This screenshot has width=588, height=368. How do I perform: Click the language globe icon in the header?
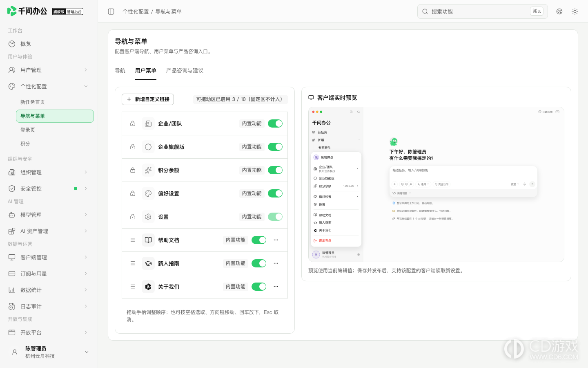pyautogui.click(x=559, y=11)
